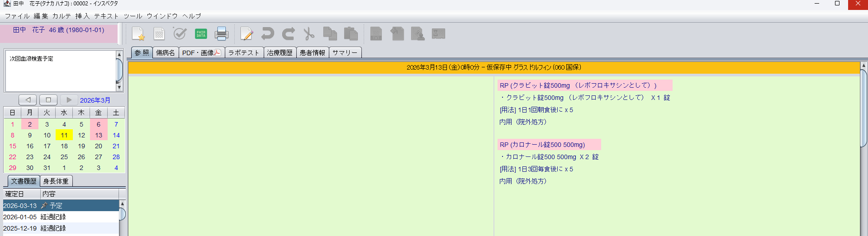
Task: Click the paste clipboard icon
Action: point(351,34)
